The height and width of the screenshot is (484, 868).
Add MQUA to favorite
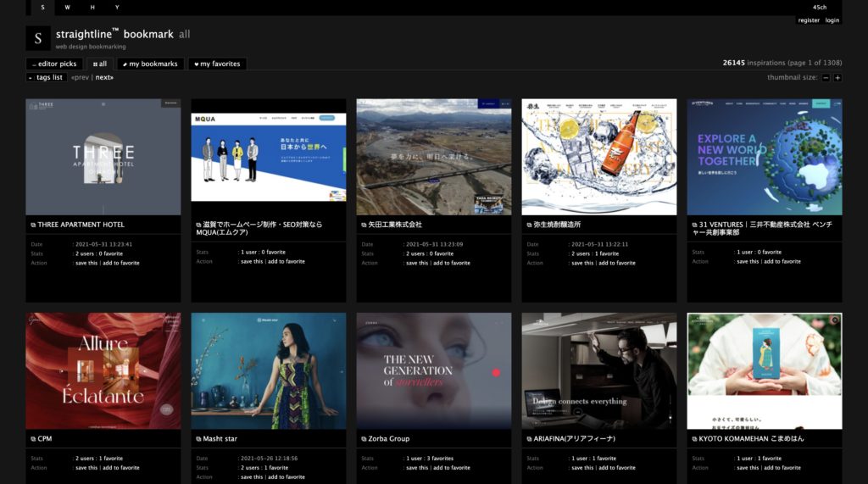(x=287, y=261)
